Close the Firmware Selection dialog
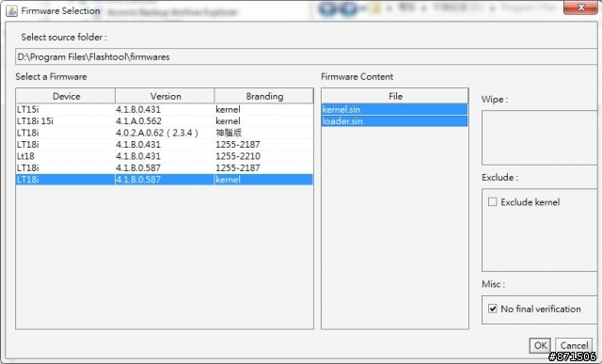This screenshot has width=602, height=364. tap(581, 8)
